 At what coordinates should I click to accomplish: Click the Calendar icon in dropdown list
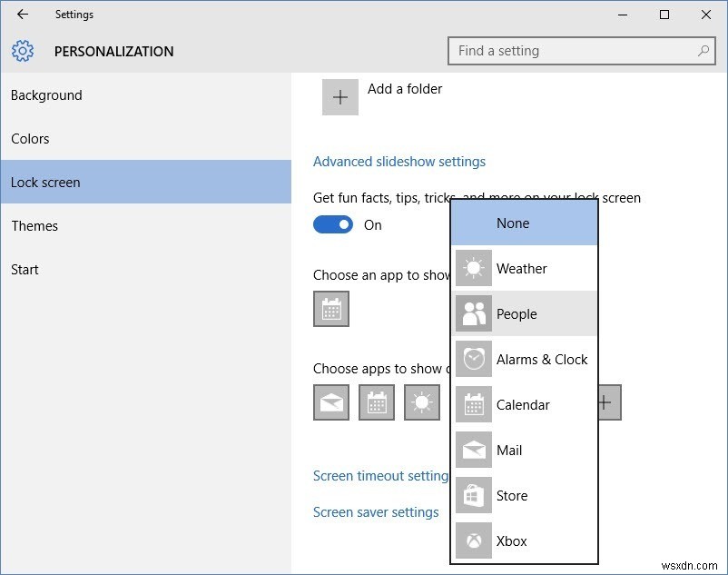473,405
